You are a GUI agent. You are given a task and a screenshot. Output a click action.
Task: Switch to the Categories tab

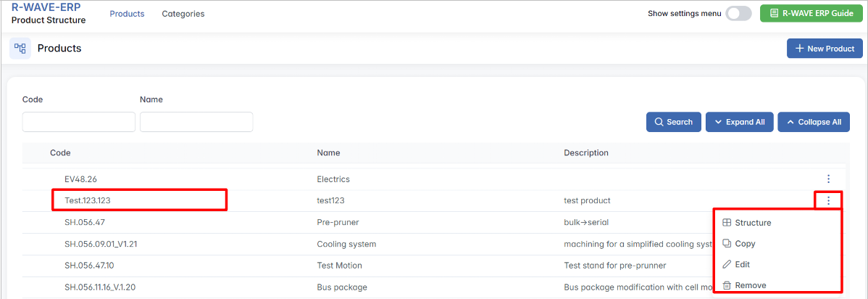183,14
